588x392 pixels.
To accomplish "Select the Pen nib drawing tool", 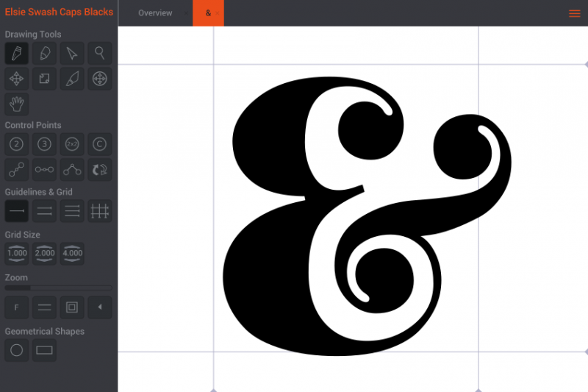I will pos(16,53).
